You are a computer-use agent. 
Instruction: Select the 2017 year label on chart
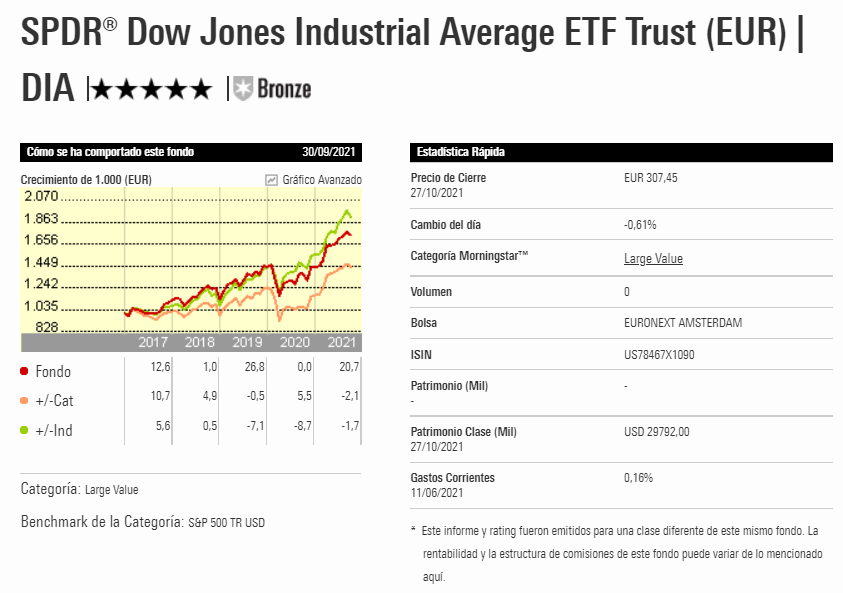tap(153, 342)
